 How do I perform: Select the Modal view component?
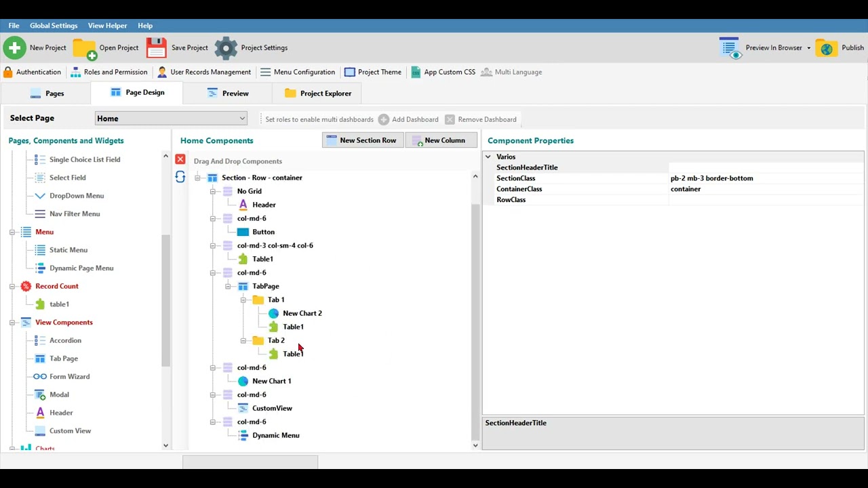(59, 394)
